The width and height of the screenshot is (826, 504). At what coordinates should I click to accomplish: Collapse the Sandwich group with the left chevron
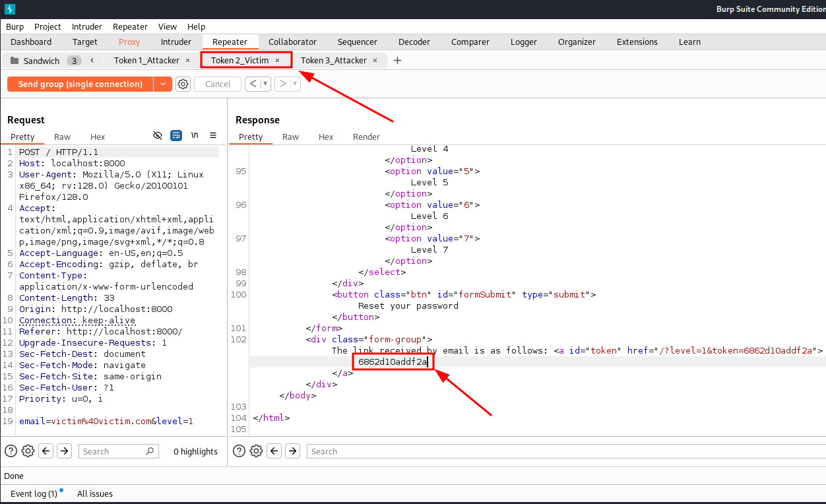(x=92, y=60)
